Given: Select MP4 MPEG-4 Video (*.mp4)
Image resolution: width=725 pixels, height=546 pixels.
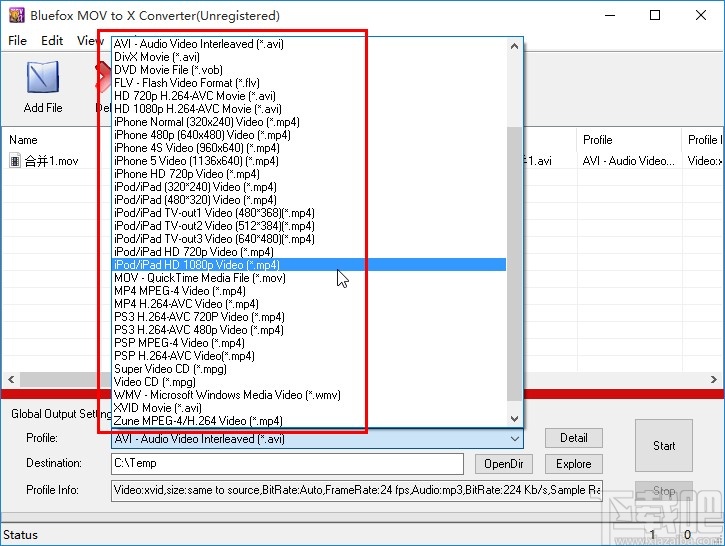Looking at the screenshot, I should coord(309,291).
